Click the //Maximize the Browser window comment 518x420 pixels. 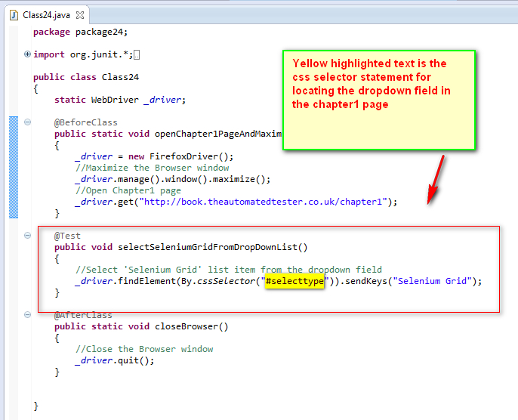coord(153,168)
